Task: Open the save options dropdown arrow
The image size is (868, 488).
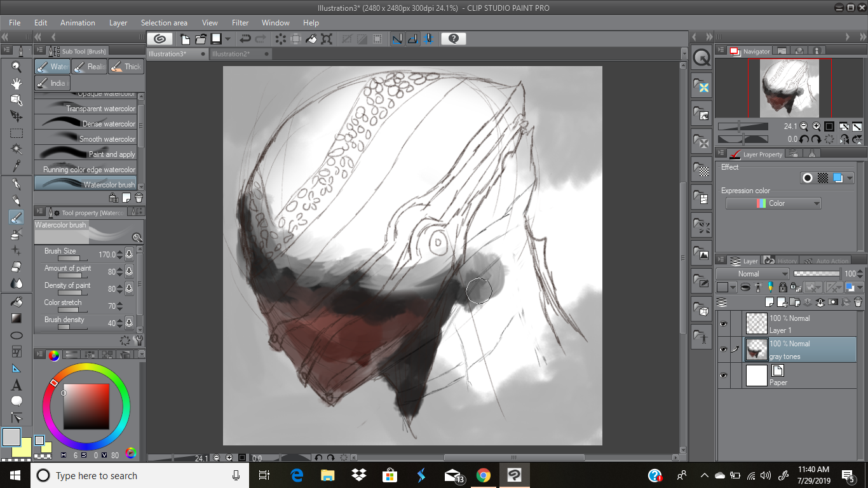Action: (227, 39)
